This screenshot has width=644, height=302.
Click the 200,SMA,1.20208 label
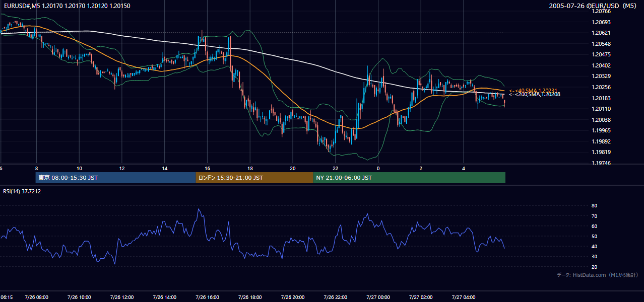534,95
